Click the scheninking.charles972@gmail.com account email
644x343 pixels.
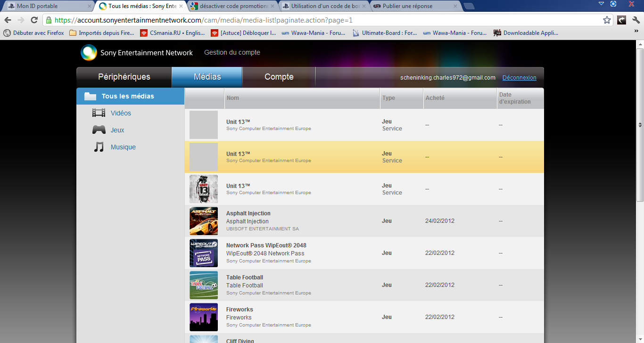(x=448, y=78)
